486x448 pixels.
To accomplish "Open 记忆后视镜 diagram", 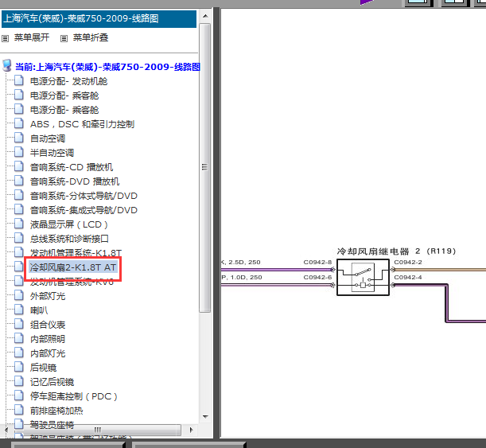I will pos(52,382).
